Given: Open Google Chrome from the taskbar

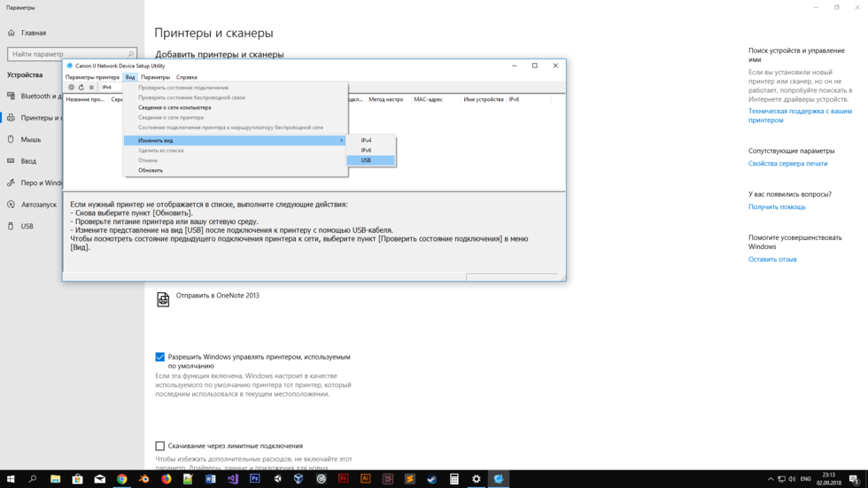Looking at the screenshot, I should coord(121,479).
